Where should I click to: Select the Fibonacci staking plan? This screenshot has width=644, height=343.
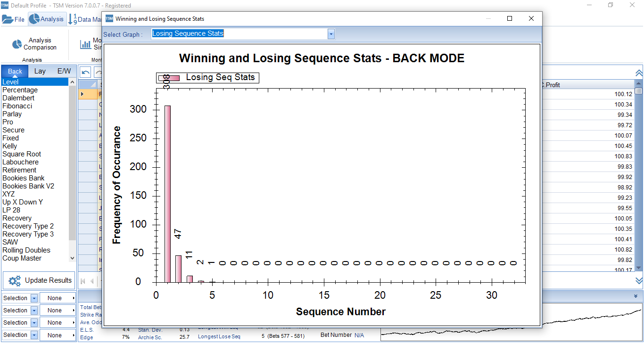click(35, 106)
